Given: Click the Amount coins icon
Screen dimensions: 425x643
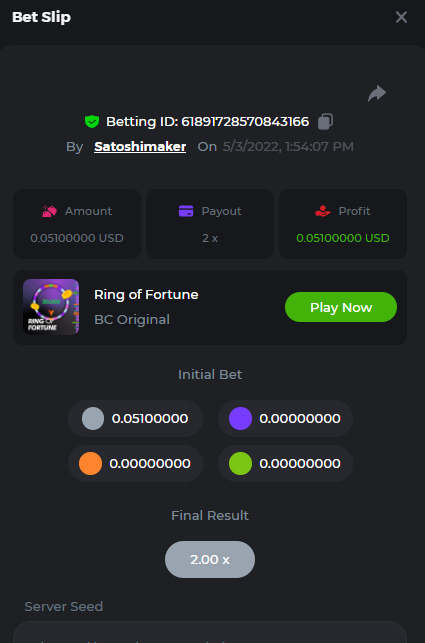Looking at the screenshot, I should [x=50, y=211].
